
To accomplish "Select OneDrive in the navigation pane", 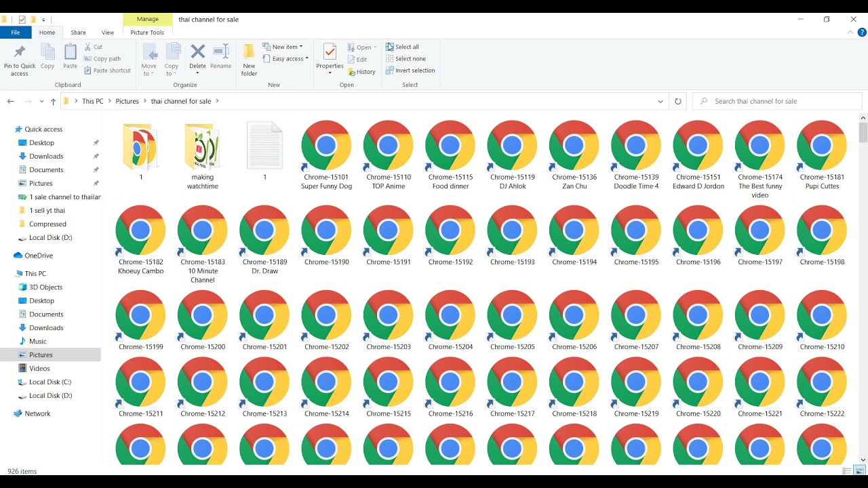I will click(39, 256).
